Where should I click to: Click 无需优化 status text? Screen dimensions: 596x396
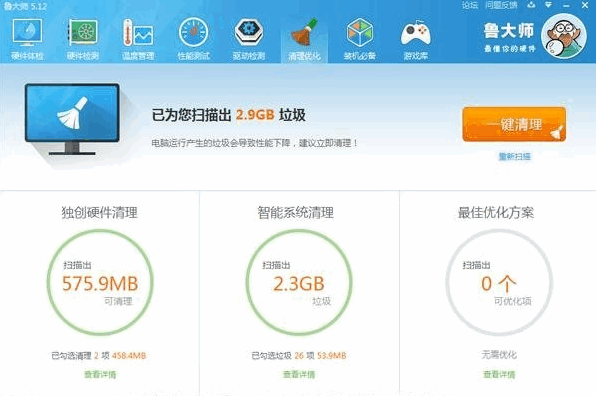[x=499, y=355]
